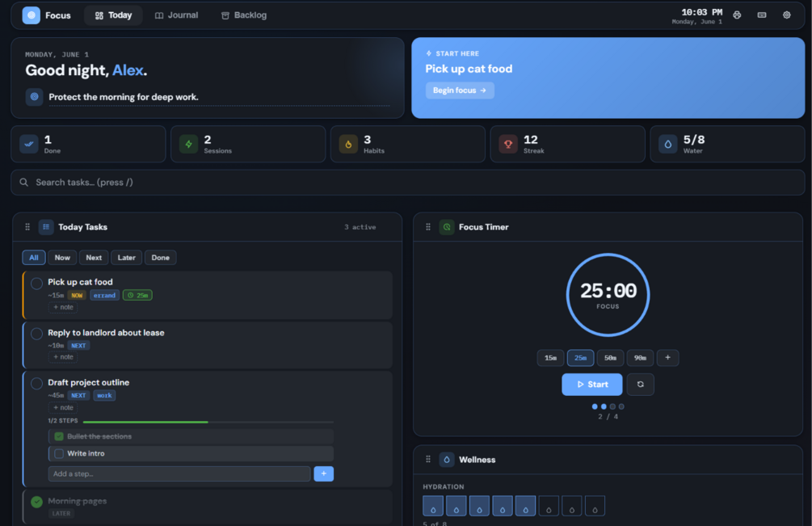Start the focus timer
The width and height of the screenshot is (812, 526).
pyautogui.click(x=592, y=384)
